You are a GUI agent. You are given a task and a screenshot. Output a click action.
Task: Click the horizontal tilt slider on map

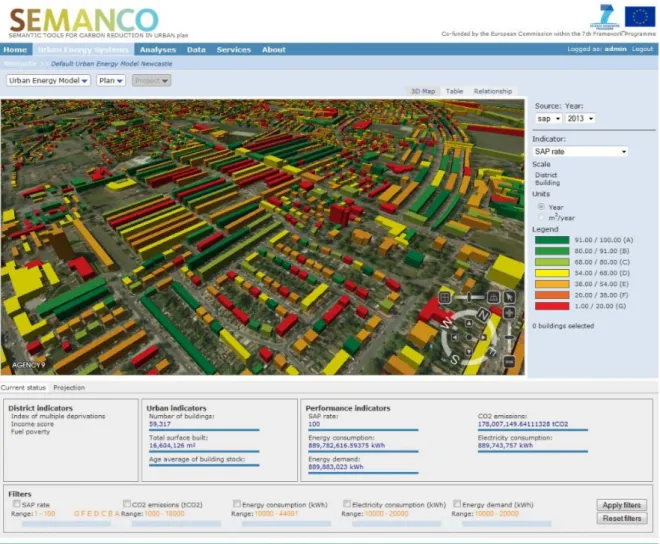click(x=469, y=298)
